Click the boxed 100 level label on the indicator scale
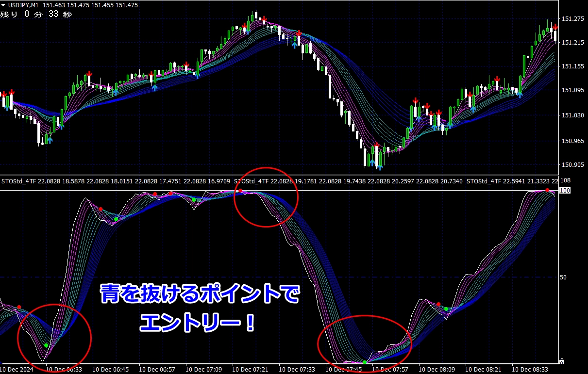This screenshot has height=374, width=588. (x=564, y=191)
